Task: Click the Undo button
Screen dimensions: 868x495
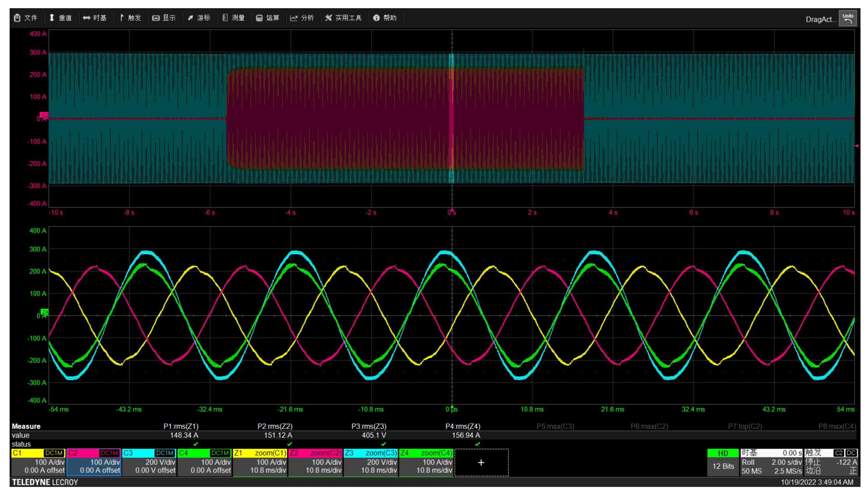Action: pos(848,18)
